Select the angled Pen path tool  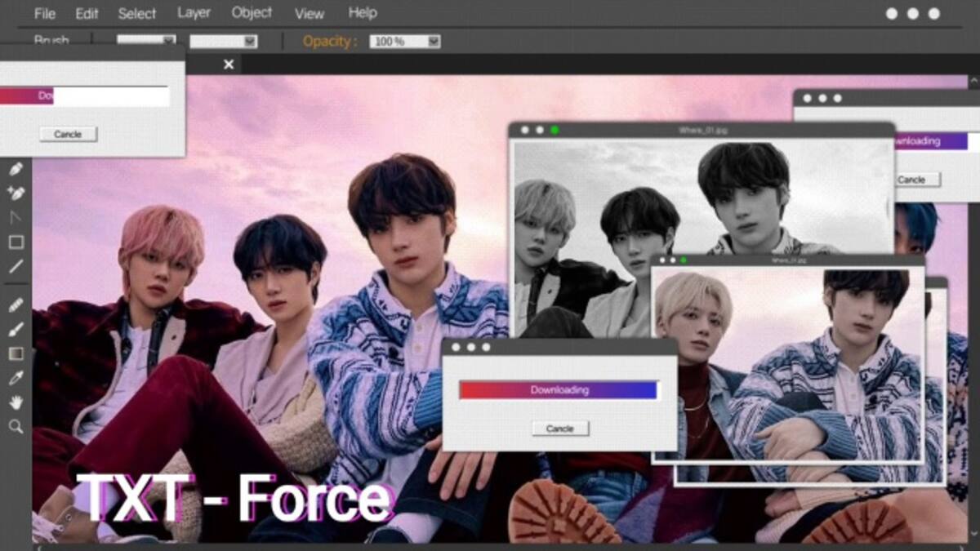(16, 218)
